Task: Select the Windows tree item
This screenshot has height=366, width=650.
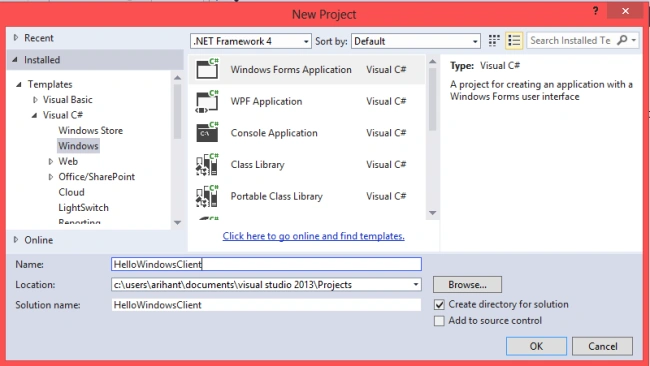Action: click(78, 146)
